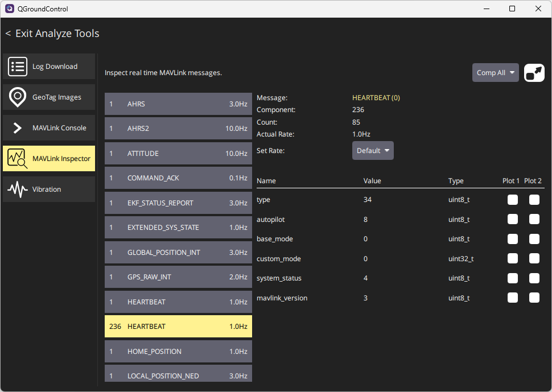
Task: Enable Plot 1 for the type field
Action: click(x=513, y=200)
